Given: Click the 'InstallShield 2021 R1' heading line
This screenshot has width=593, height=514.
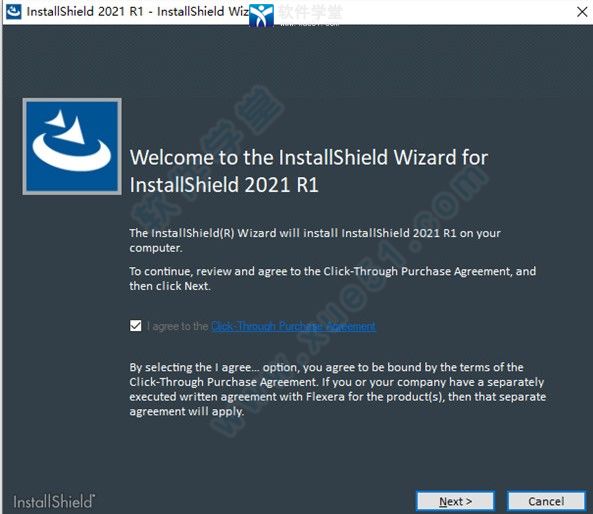Looking at the screenshot, I should click(224, 185).
